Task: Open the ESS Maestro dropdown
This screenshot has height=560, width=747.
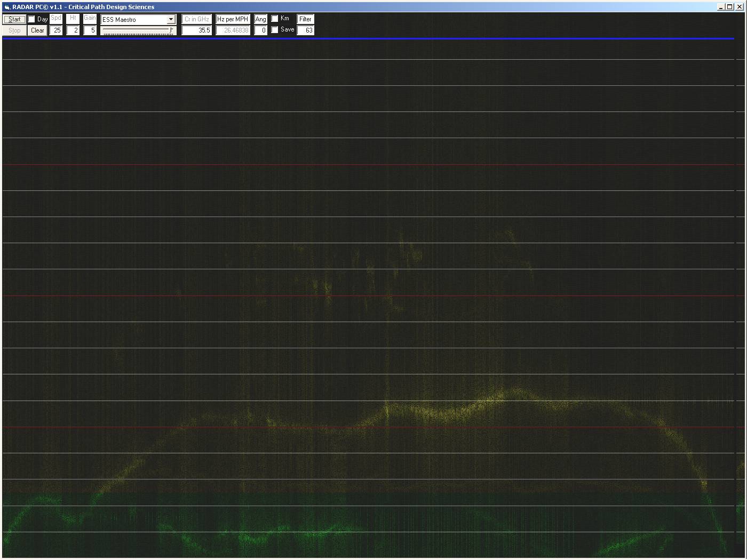Action: 171,19
